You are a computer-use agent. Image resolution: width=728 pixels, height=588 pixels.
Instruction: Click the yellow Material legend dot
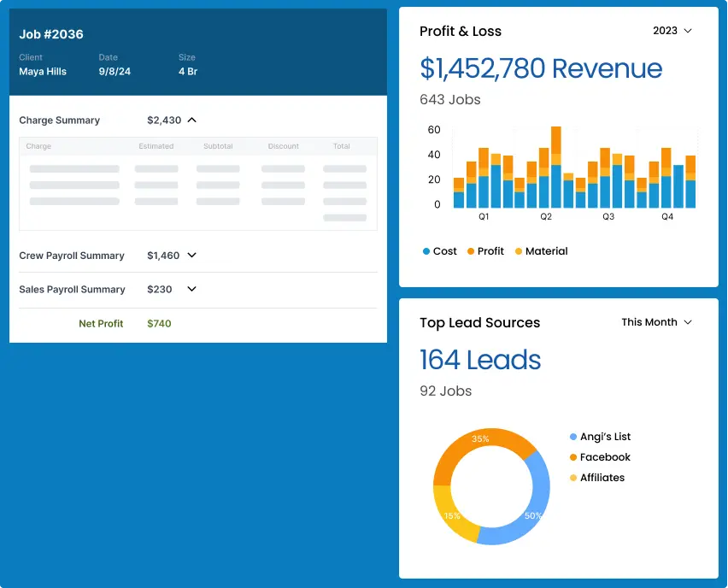coord(519,252)
